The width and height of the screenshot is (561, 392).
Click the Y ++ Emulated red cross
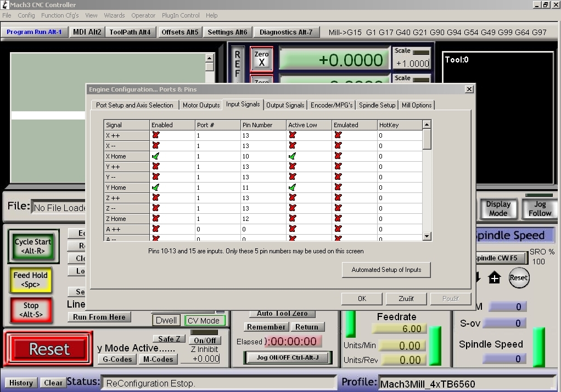coord(338,167)
